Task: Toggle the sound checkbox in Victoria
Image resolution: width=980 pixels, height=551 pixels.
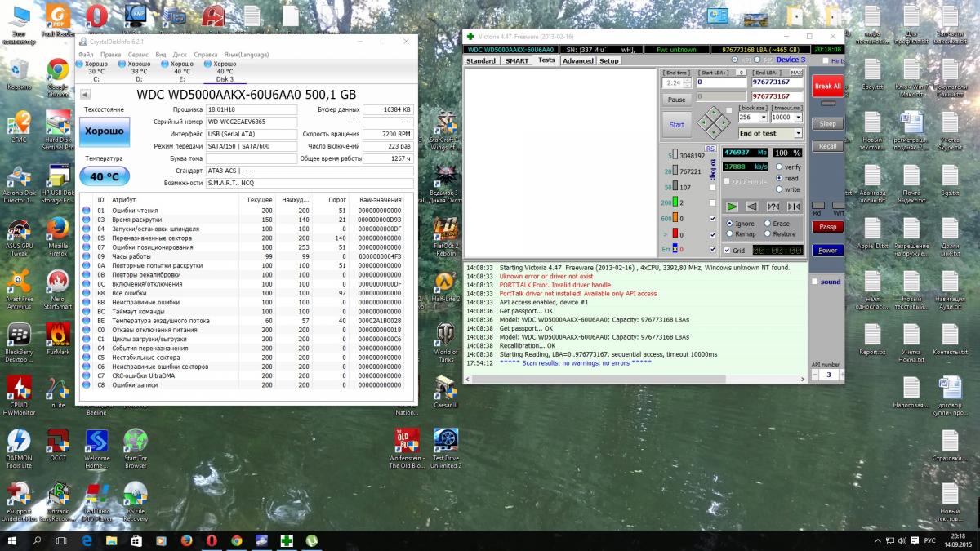Action: pyautogui.click(x=814, y=282)
